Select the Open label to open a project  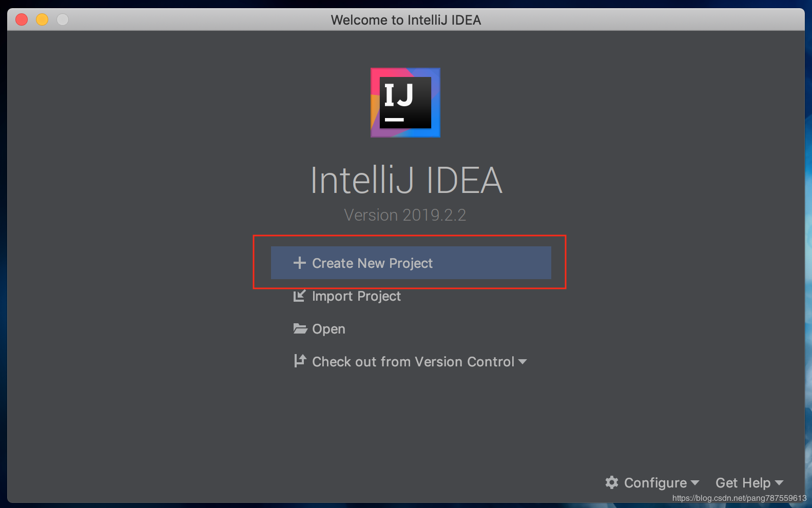click(328, 329)
